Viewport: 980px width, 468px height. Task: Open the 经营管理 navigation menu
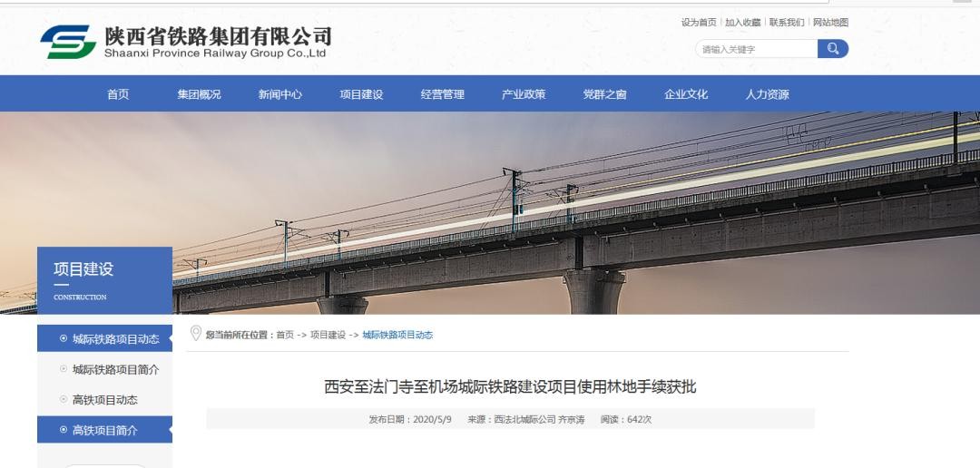443,94
